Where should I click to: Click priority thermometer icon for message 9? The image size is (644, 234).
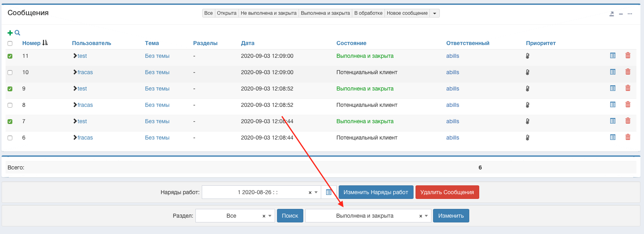coord(527,89)
